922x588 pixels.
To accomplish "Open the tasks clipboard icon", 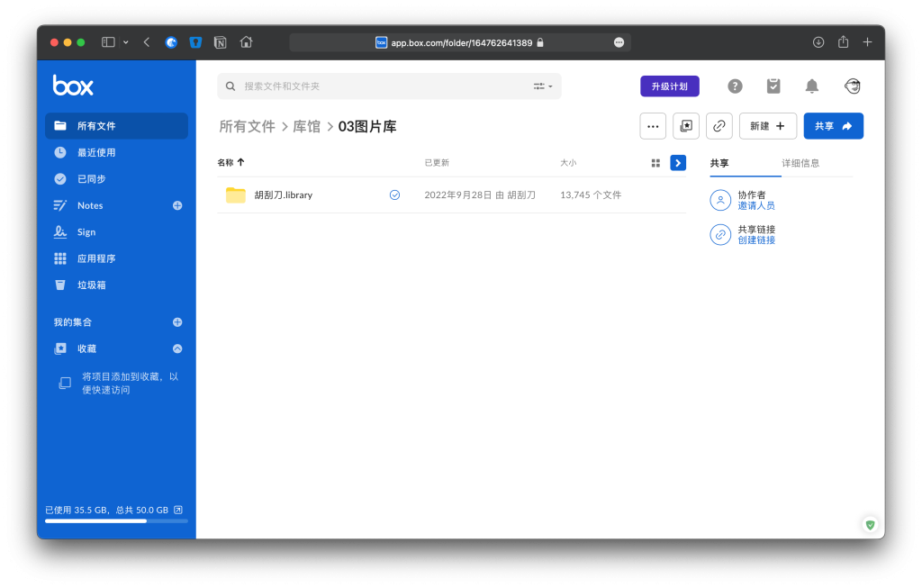I will (x=773, y=86).
